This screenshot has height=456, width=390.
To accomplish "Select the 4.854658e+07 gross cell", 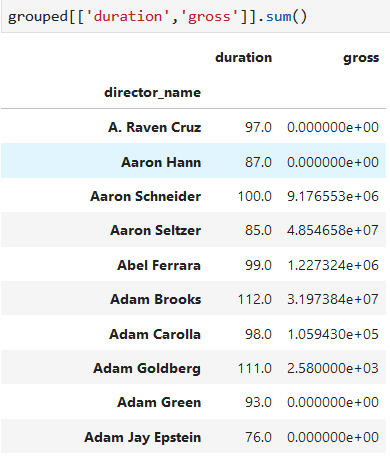I will (333, 230).
